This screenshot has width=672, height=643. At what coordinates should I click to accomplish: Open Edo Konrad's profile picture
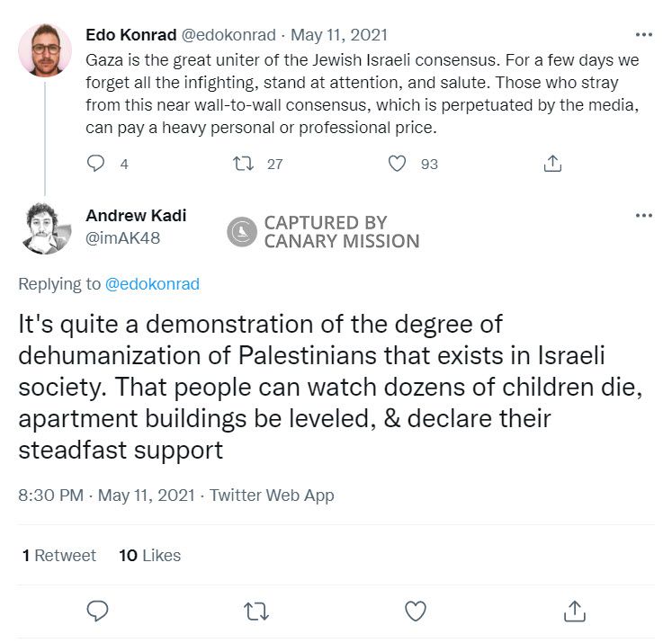click(x=45, y=49)
